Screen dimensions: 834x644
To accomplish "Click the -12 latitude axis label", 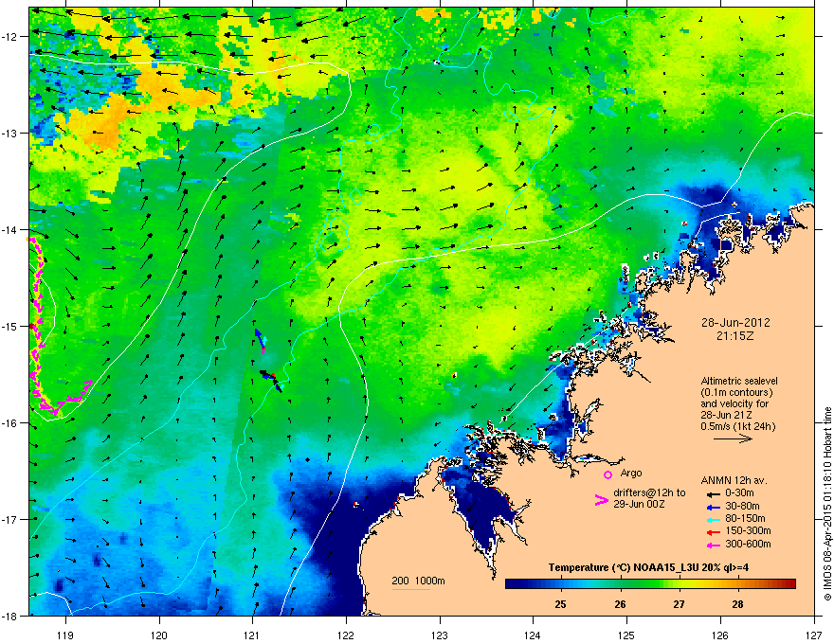I will (x=9, y=36).
